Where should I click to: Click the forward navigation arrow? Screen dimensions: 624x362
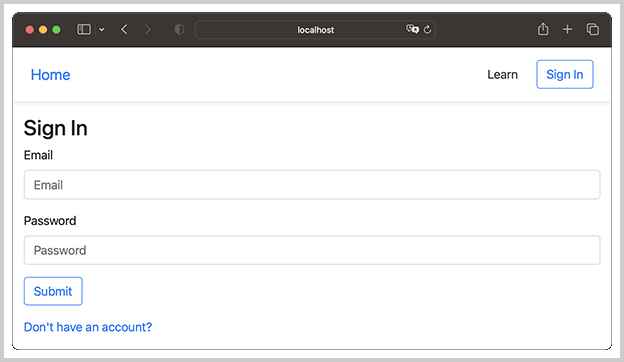(x=148, y=29)
